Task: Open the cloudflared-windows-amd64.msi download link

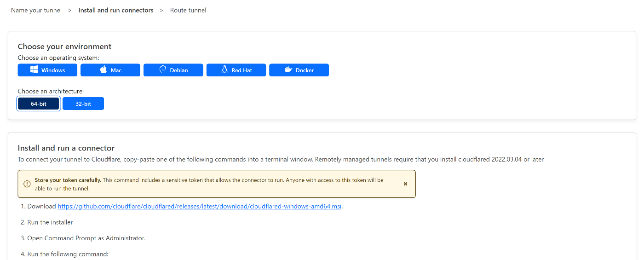Action: coord(200,206)
